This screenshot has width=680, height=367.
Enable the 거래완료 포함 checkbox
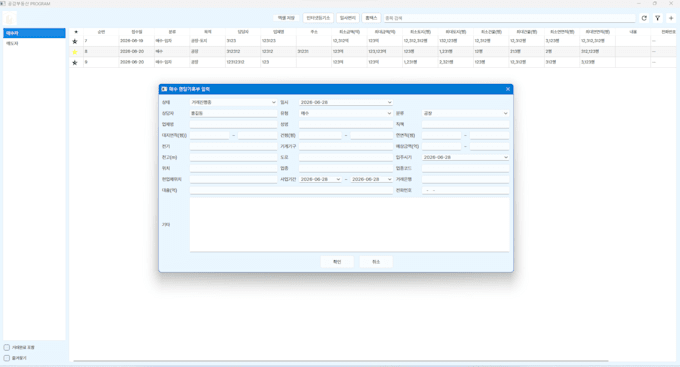click(7, 347)
